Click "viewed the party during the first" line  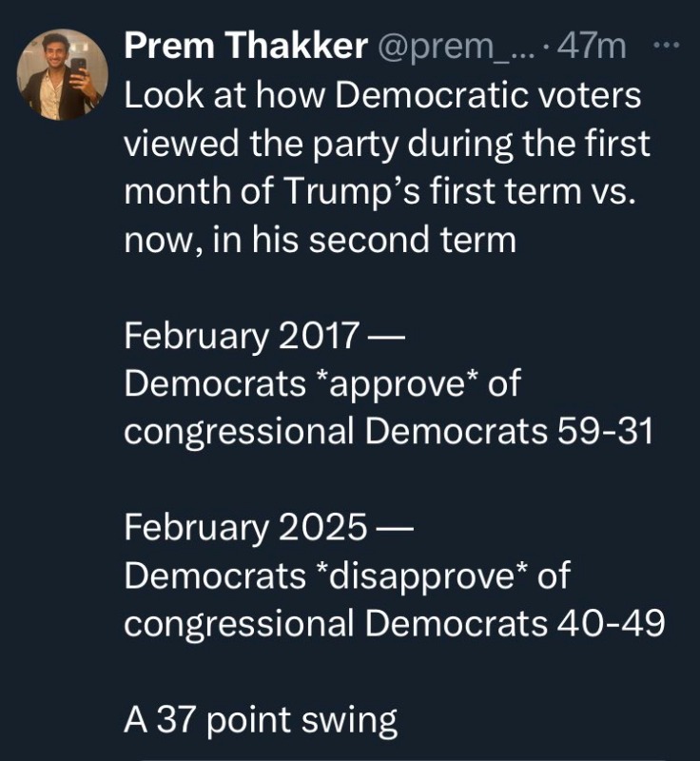point(387,143)
